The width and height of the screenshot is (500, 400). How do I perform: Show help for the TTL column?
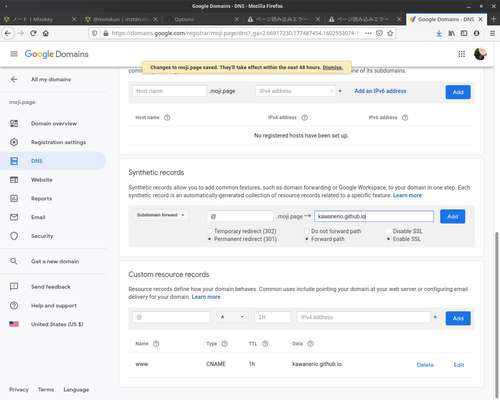(265, 344)
